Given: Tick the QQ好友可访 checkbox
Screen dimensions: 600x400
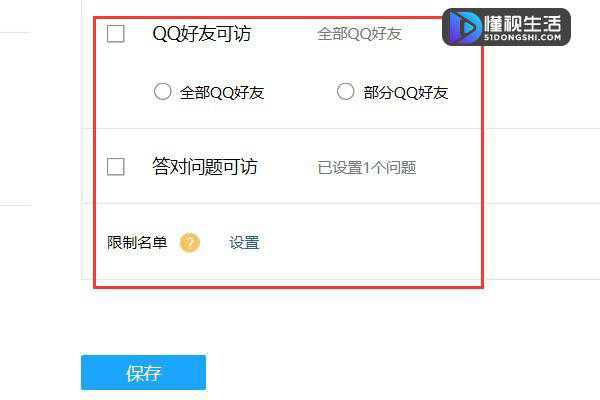Looking at the screenshot, I should [116, 34].
